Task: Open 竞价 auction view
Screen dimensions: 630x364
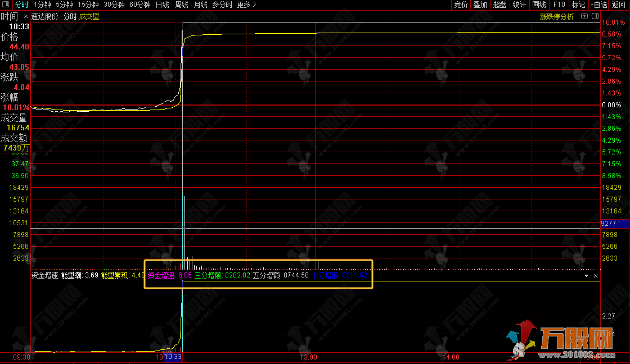Action: [x=461, y=4]
